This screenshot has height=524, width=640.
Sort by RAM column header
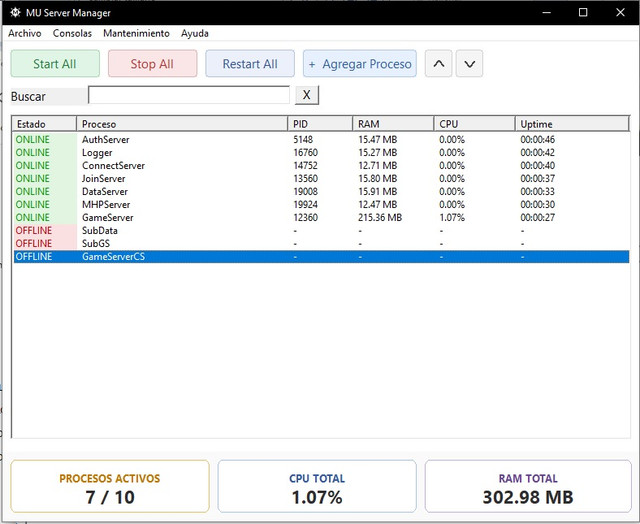(x=393, y=124)
